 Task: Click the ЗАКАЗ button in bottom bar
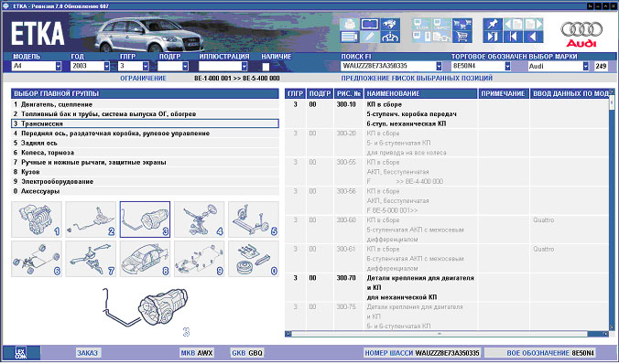87,352
